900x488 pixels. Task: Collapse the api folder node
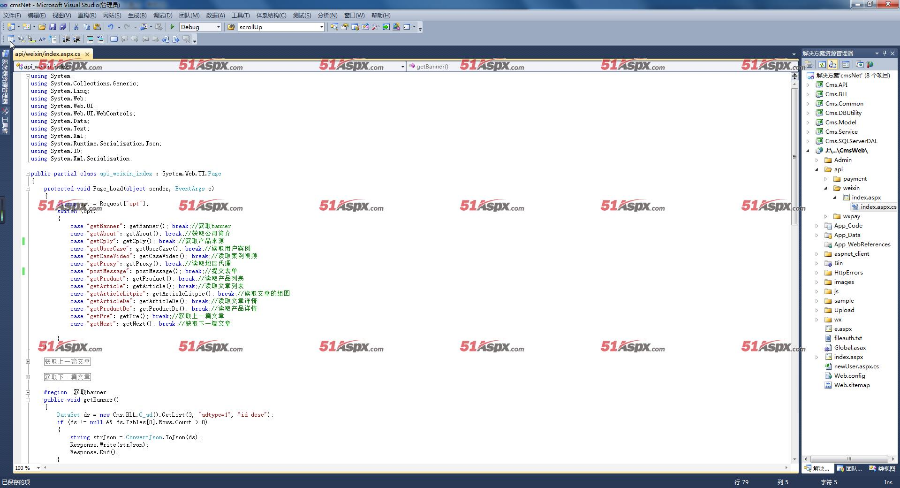817,169
